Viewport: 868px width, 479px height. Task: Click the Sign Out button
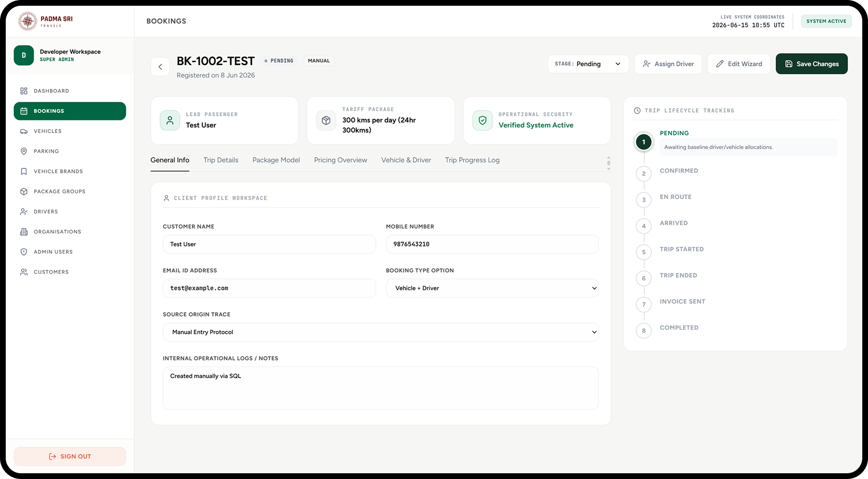(x=70, y=457)
